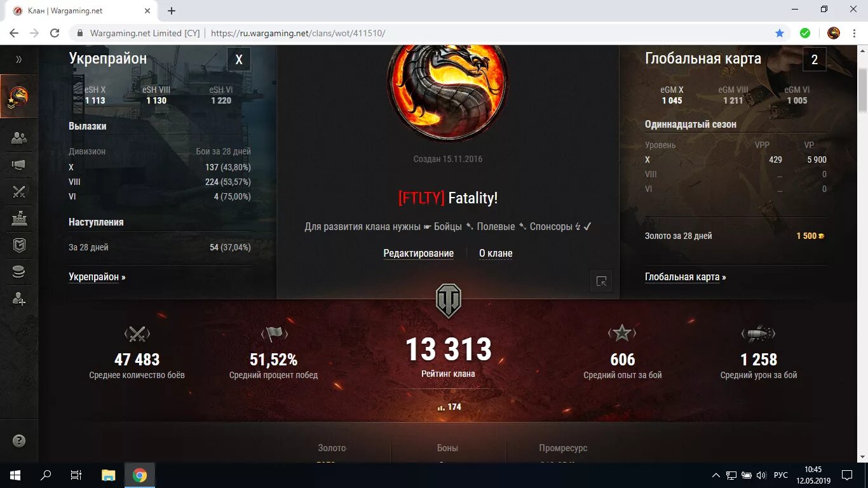This screenshot has height=488, width=868.
Task: Reload the page
Action: (x=55, y=33)
